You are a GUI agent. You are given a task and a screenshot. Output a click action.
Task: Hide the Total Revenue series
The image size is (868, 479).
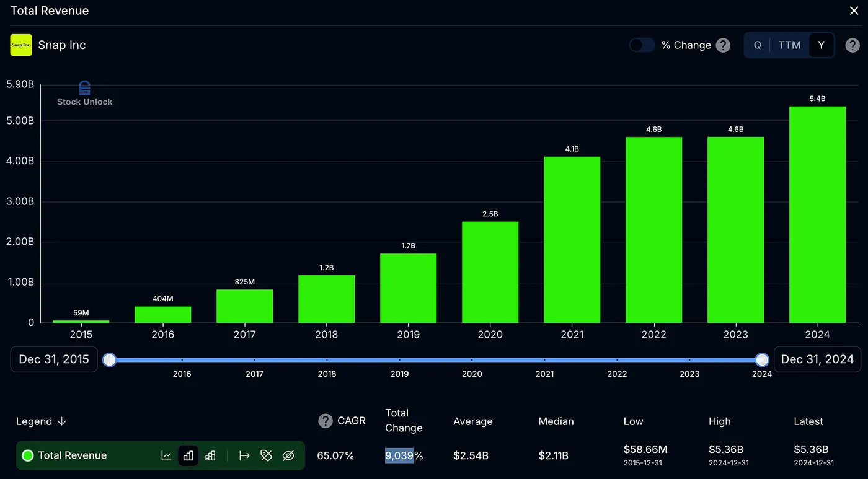tap(288, 455)
